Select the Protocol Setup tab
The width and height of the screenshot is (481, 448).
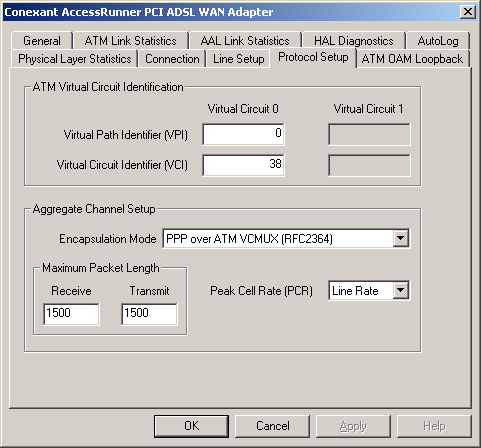(x=313, y=57)
